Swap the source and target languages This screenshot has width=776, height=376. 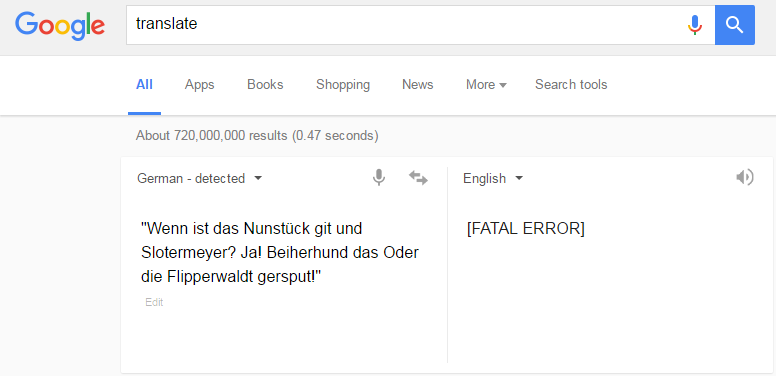pyautogui.click(x=418, y=178)
